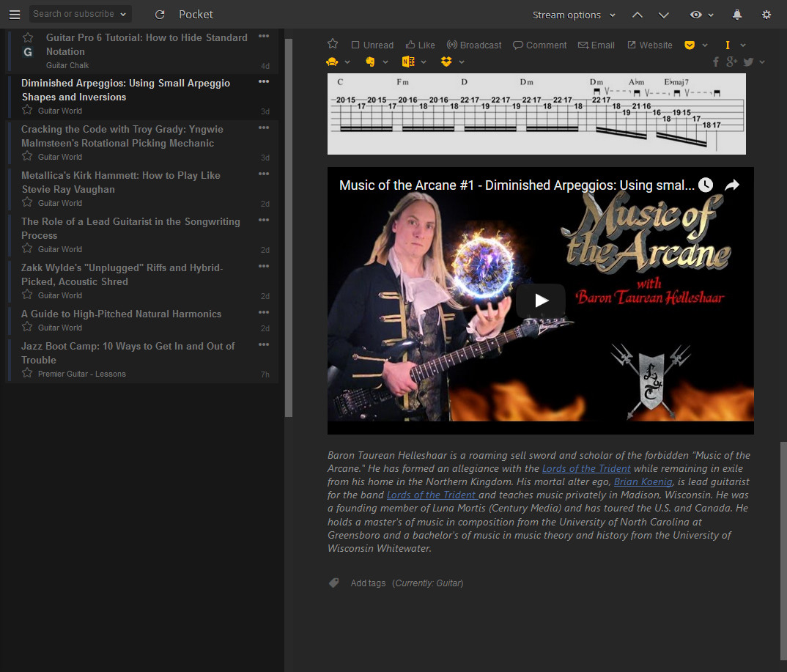Check the Unread checkbox
Screen dimensions: 787x672
pyautogui.click(x=372, y=45)
